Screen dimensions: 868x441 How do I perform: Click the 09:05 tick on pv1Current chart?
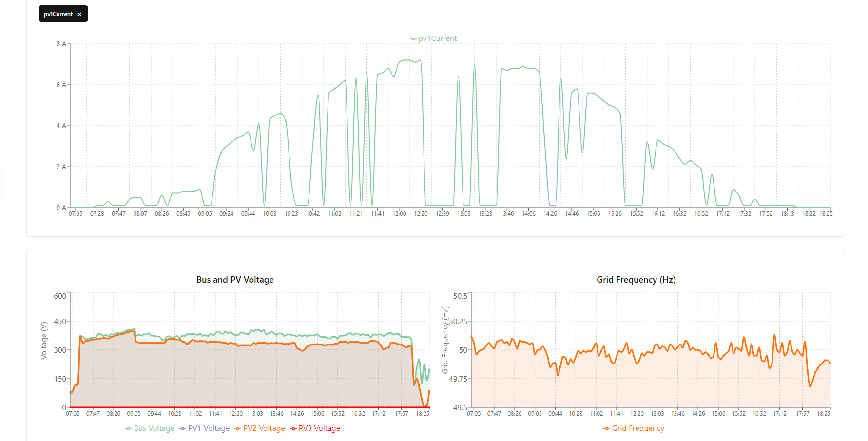click(x=205, y=214)
